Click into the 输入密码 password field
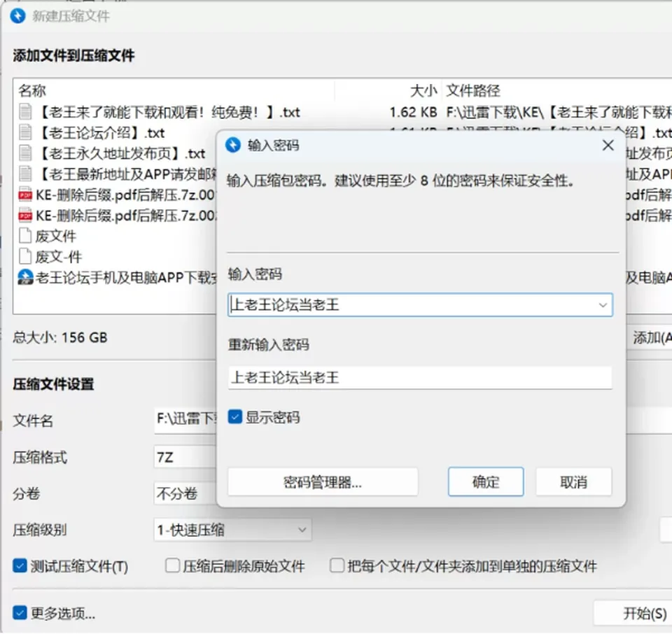672x634 pixels. pyautogui.click(x=420, y=305)
